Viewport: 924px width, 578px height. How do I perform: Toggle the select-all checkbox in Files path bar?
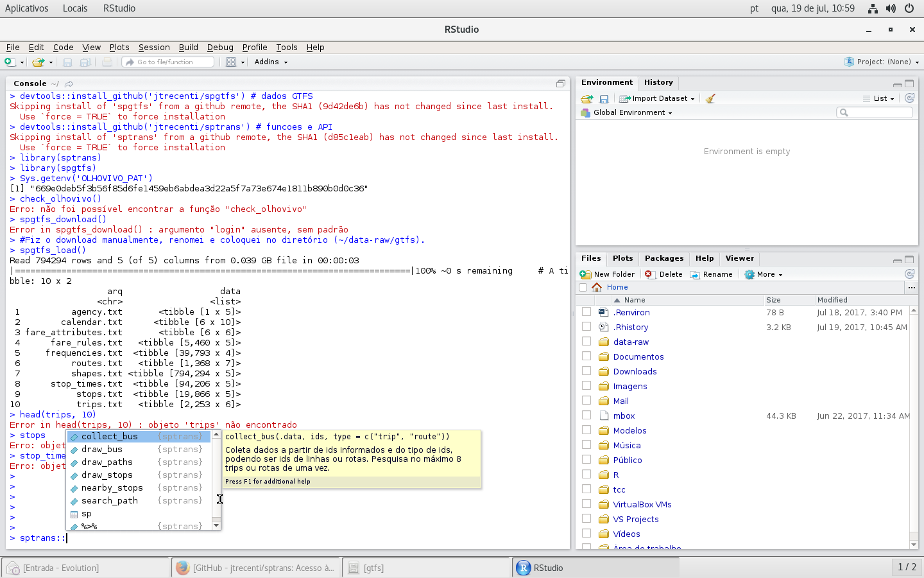point(583,287)
